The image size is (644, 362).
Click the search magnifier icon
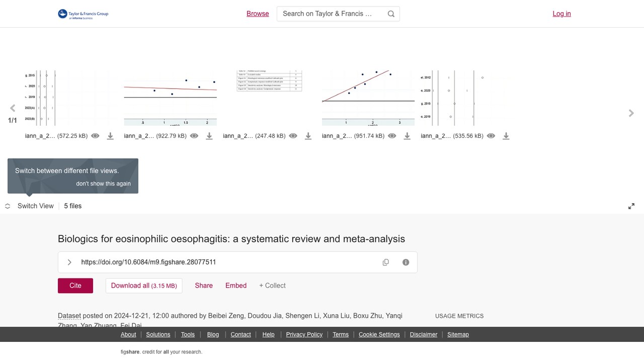391,14
